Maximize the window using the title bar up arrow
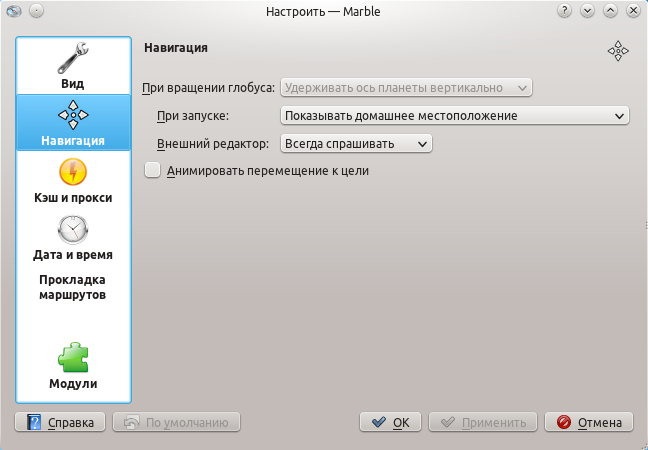Image resolution: width=648 pixels, height=450 pixels. (x=610, y=11)
